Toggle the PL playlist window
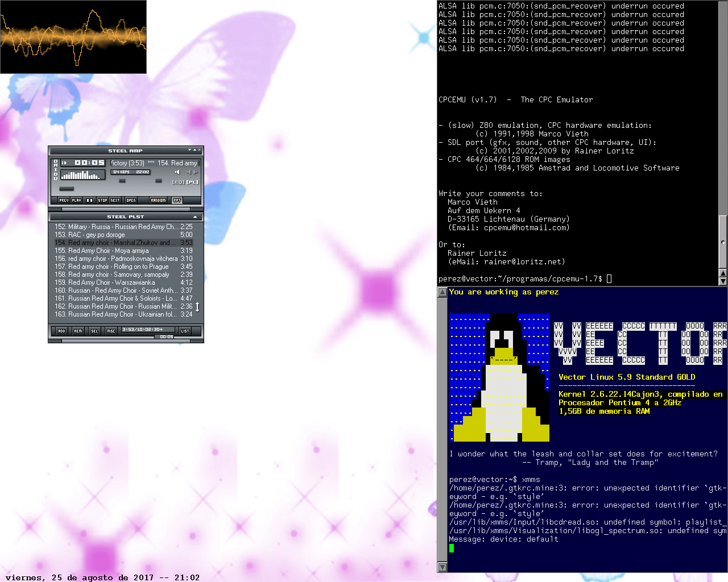The height and width of the screenshot is (582, 728). tap(192, 182)
